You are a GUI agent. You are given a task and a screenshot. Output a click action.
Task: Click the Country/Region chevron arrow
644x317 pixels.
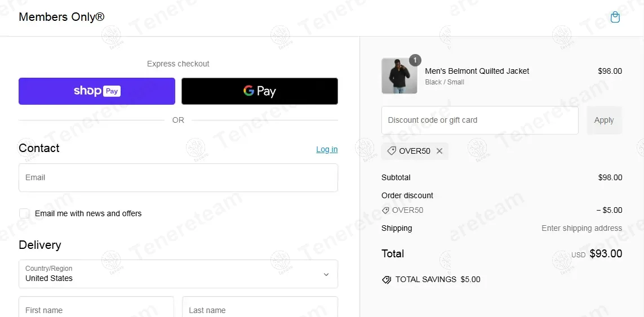(326, 274)
